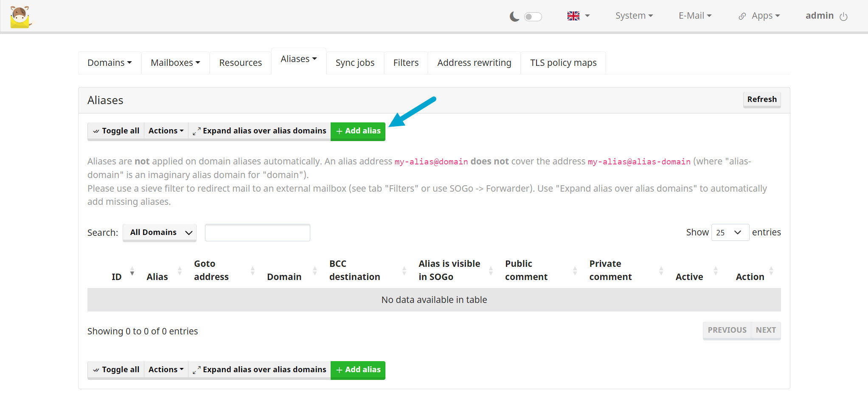The width and height of the screenshot is (868, 413).
Task: Open the Show entries count dropdown
Action: coord(730,232)
